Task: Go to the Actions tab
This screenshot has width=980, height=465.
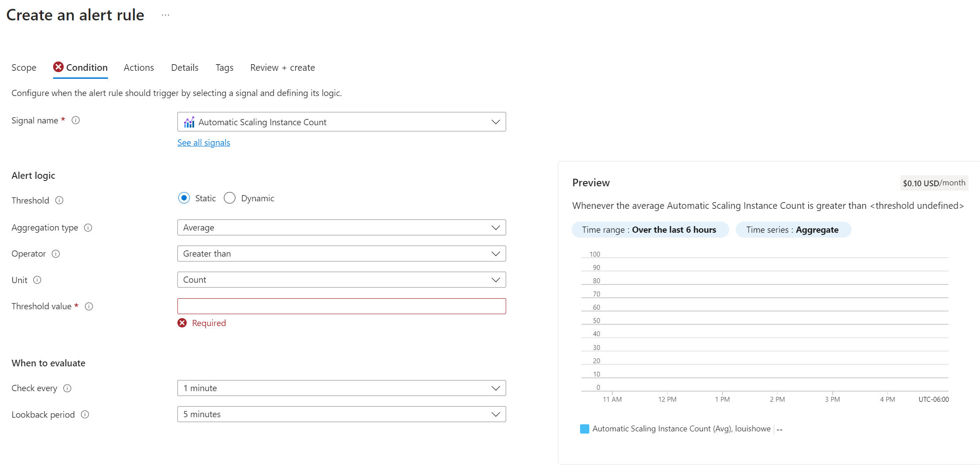Action: tap(139, 68)
